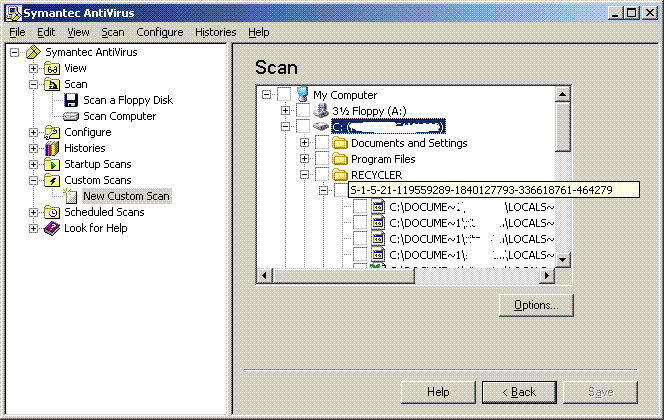Click the < Back button
This screenshot has height=420, width=664.
click(x=519, y=392)
